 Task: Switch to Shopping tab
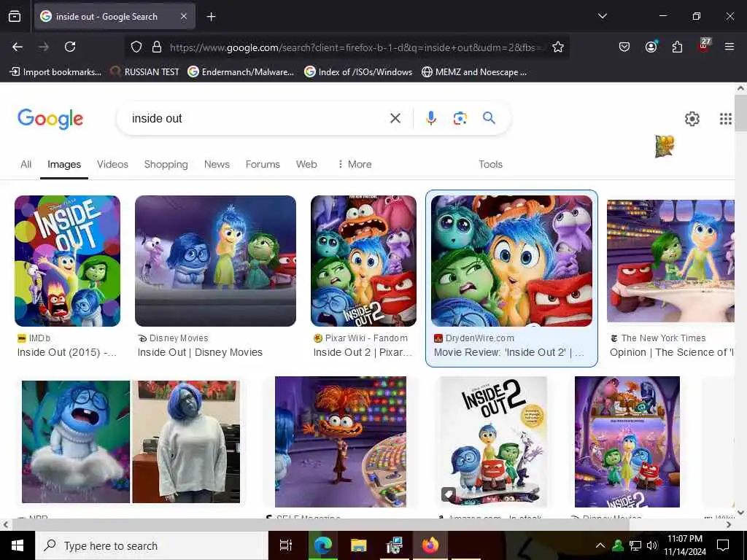[166, 164]
